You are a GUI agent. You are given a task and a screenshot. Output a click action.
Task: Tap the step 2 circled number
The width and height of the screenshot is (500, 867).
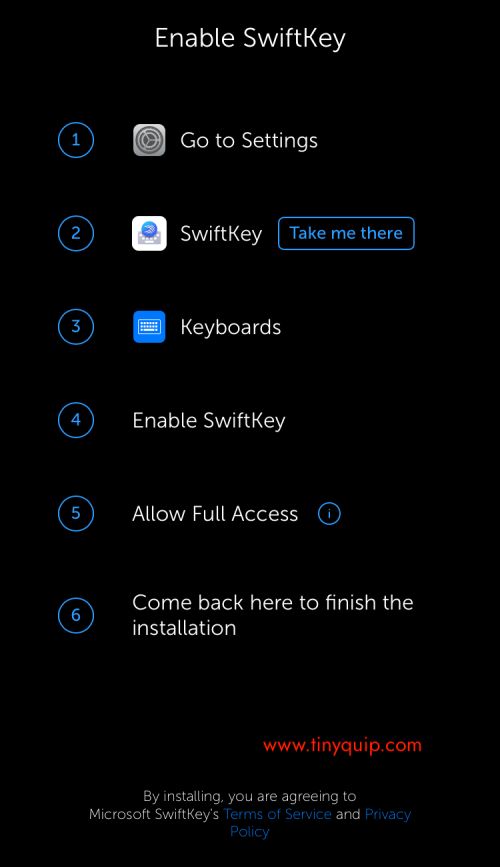76,233
